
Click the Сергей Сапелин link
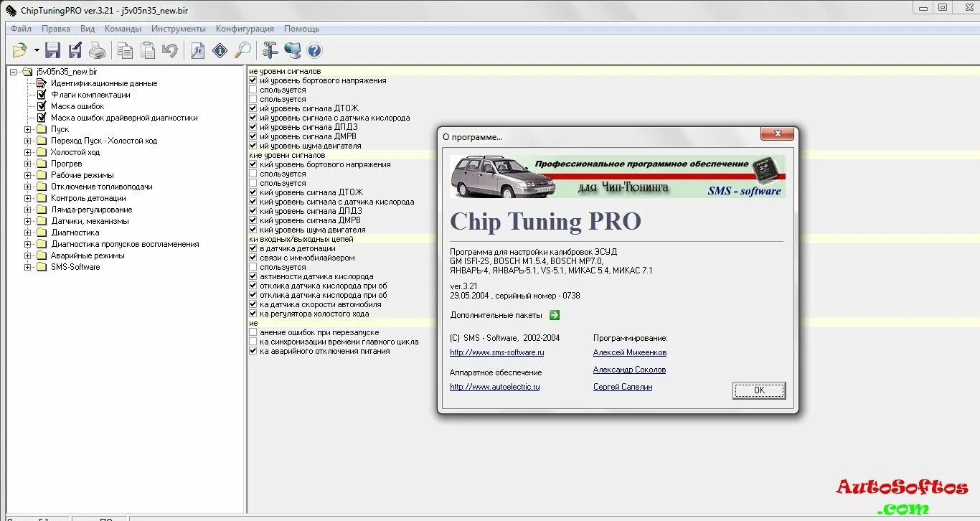[623, 387]
